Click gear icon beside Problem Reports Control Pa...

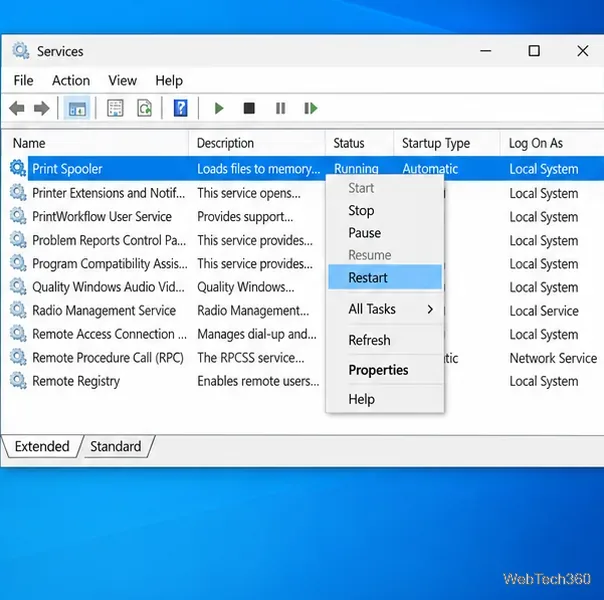coord(18,240)
